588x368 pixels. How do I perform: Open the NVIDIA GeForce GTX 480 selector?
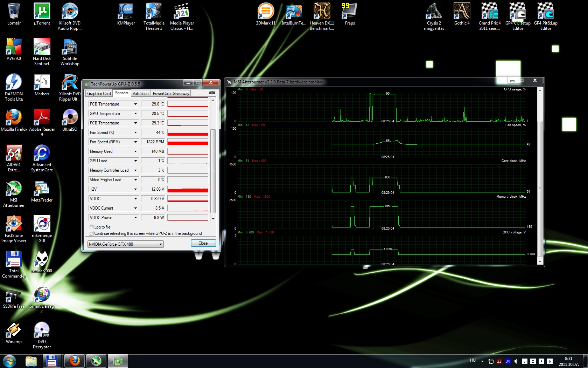tap(125, 244)
